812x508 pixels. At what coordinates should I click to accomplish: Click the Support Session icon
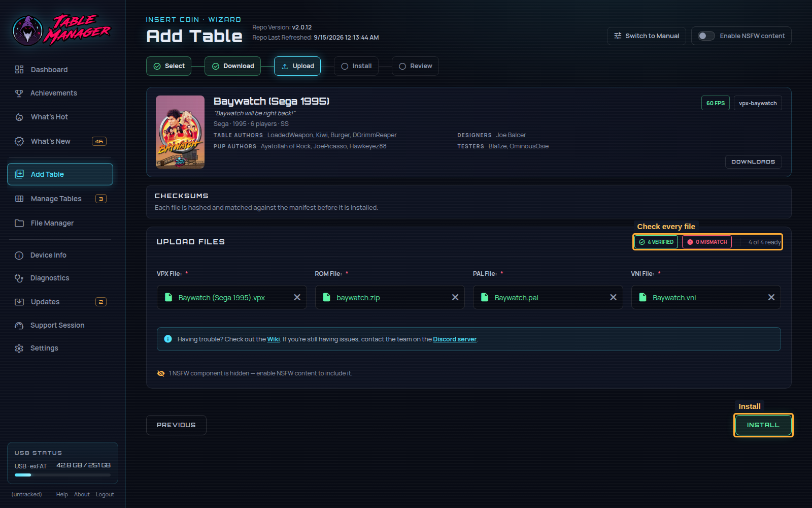(19, 326)
